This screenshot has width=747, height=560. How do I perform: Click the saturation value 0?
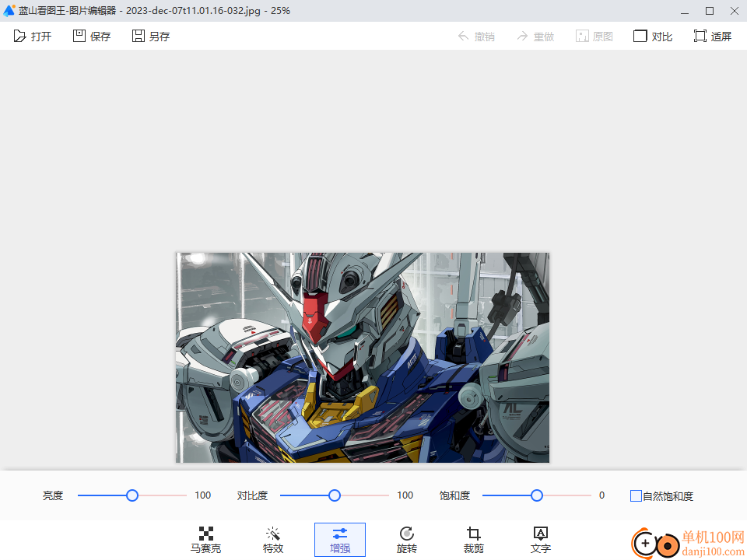pyautogui.click(x=601, y=495)
